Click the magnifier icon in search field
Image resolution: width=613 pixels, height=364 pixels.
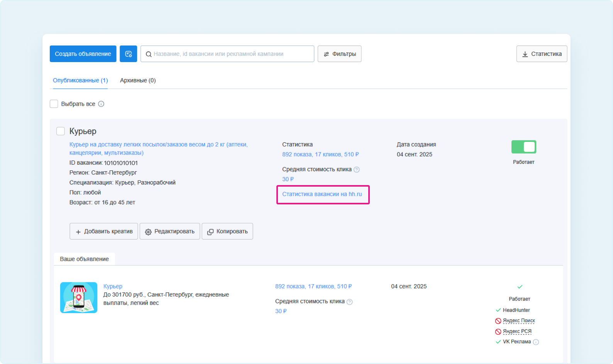(148, 54)
